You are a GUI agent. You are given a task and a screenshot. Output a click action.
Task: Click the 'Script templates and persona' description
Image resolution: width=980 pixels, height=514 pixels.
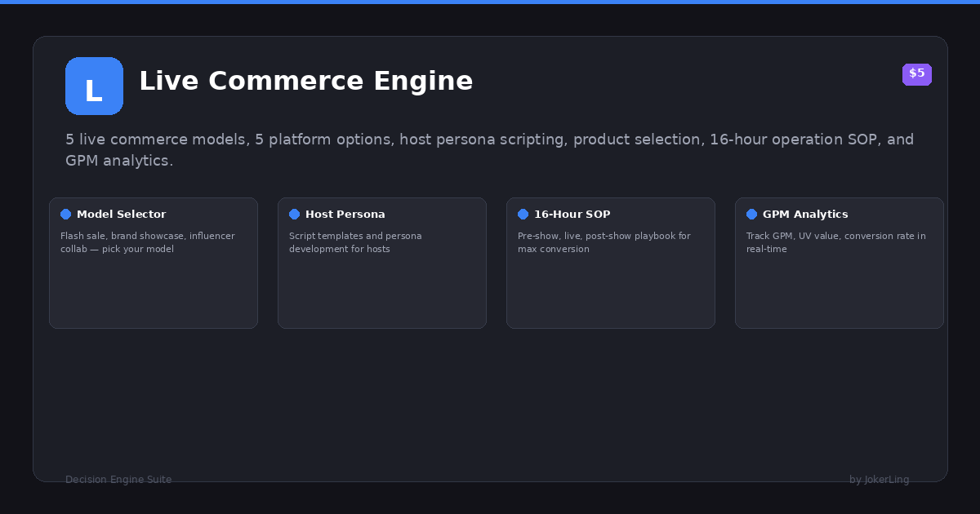pyautogui.click(x=356, y=242)
